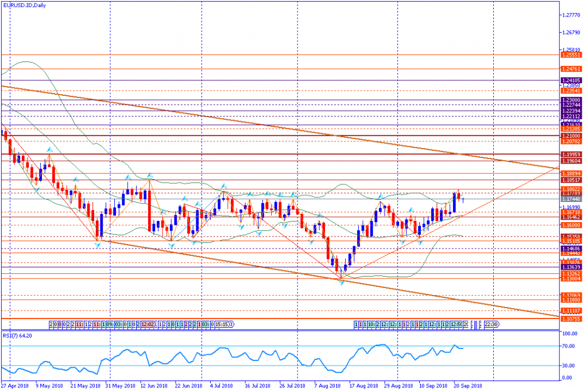Click the RSI 100.00 scale value
The width and height of the screenshot is (588, 392).
coord(570,333)
